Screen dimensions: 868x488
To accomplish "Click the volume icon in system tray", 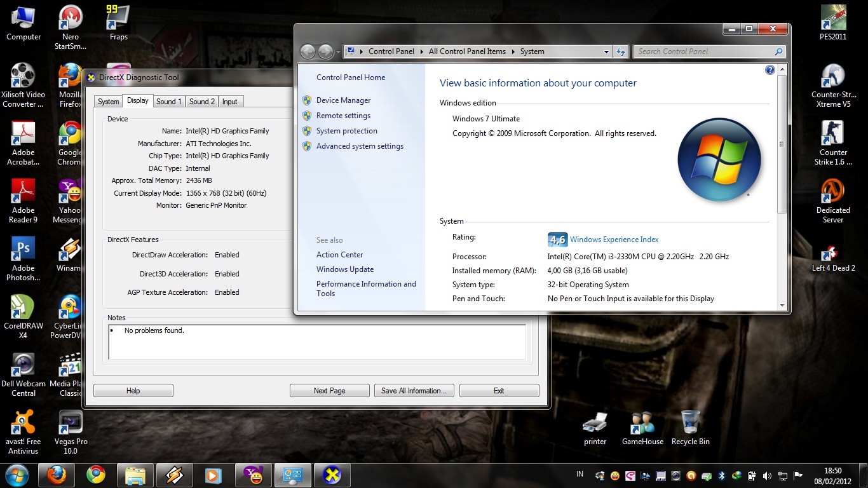I will (767, 475).
